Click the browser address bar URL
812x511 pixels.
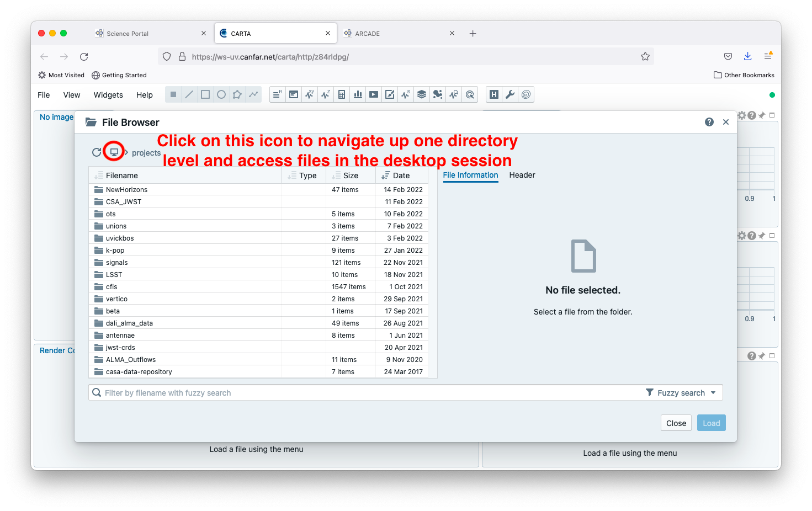(x=270, y=57)
